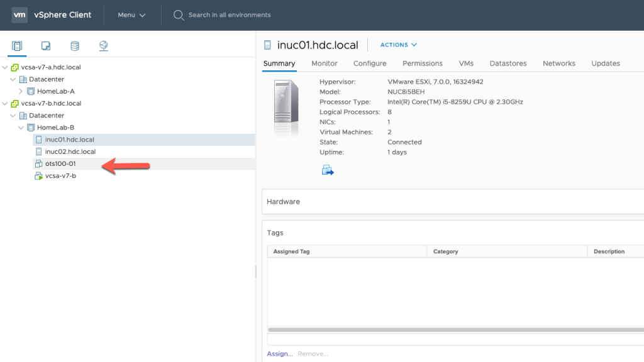Select the HomeLab-B cluster
The image size is (644, 362).
(55, 128)
